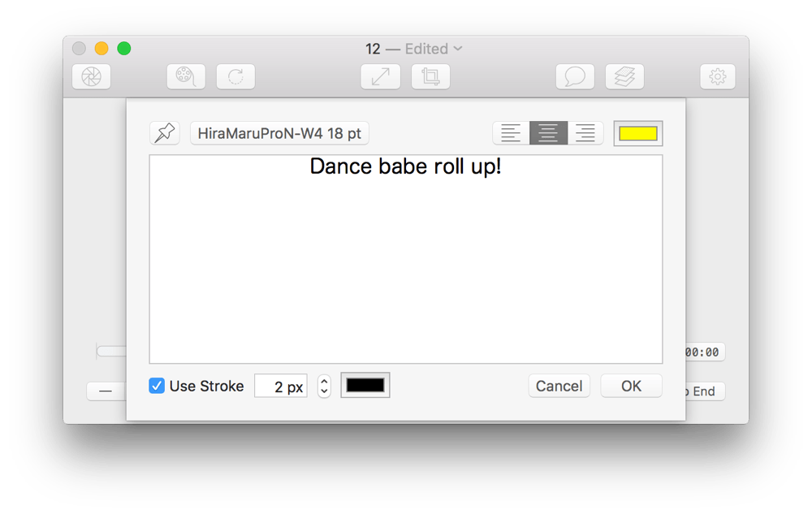Click the camera shutter capture icon

pos(91,76)
